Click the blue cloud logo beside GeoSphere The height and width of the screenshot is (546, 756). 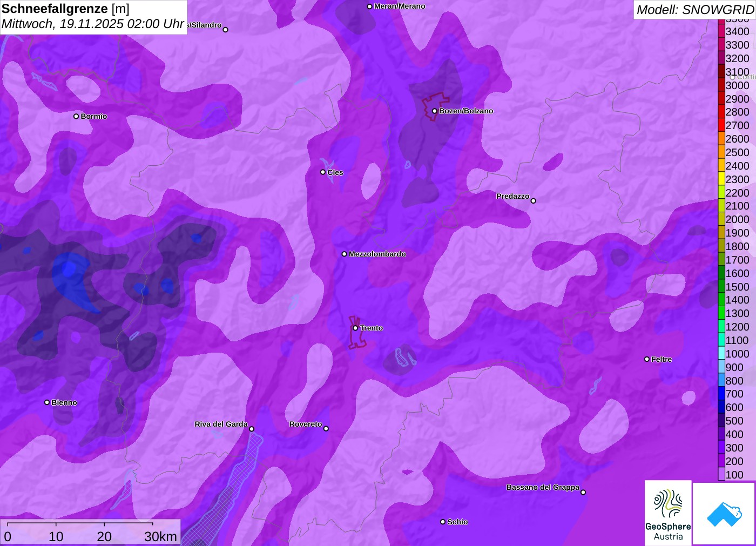(x=724, y=514)
